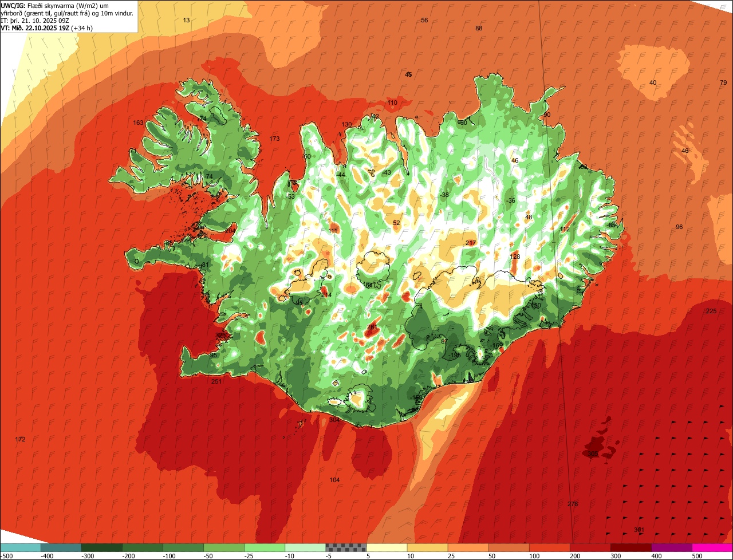The image size is (733, 560).
Task: Click the pale yellow legend swatch 5 to 10
Action: [x=387, y=547]
